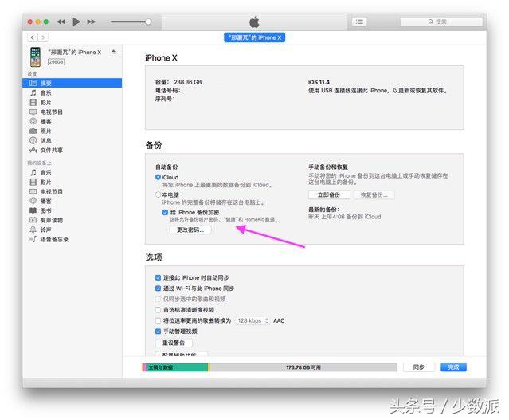Click the fast-forward playback button
Viewport: 509px width, 420px height.
click(92, 22)
